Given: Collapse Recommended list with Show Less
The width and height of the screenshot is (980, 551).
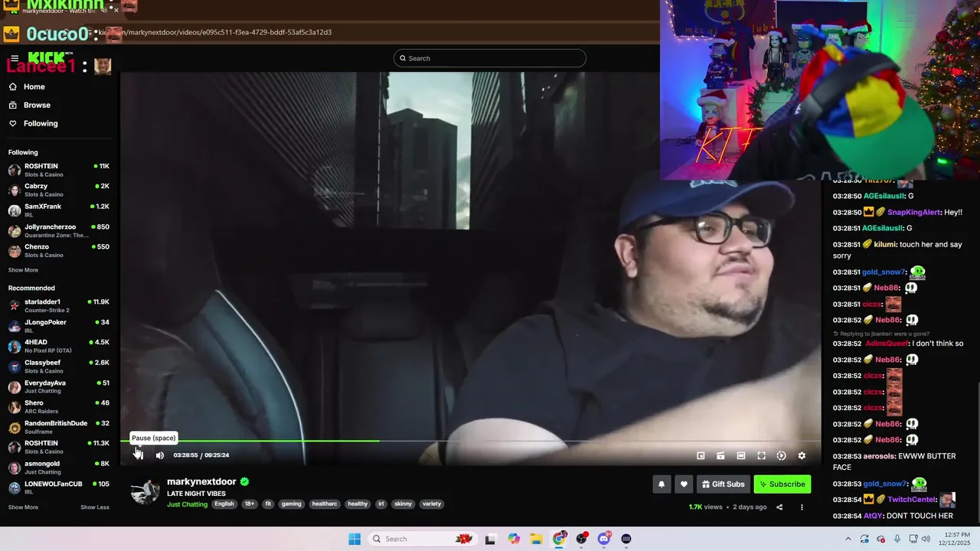Looking at the screenshot, I should click(x=95, y=507).
